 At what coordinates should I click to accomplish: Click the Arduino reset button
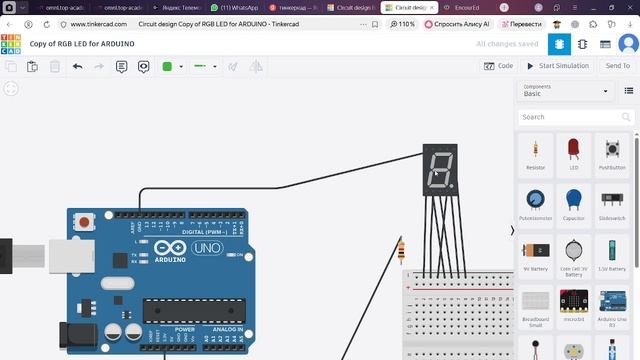point(84,222)
